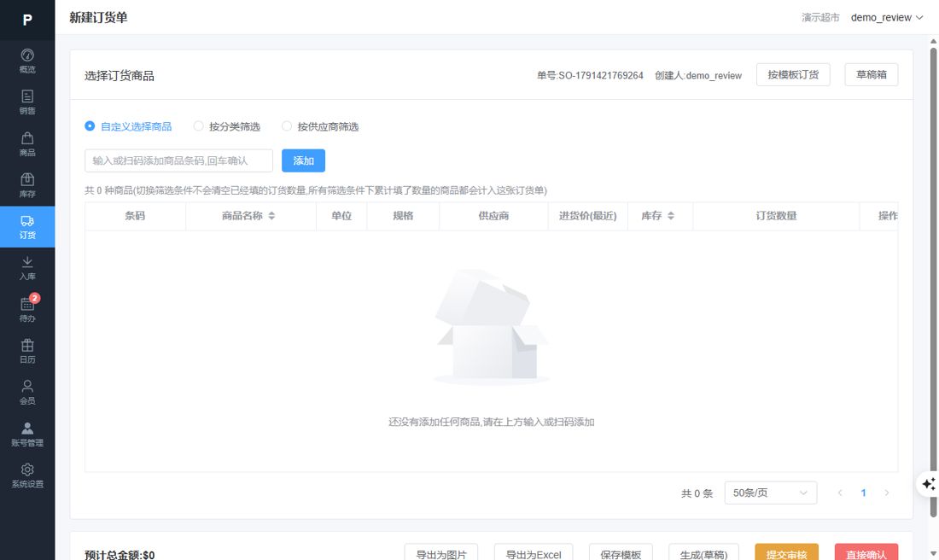Open the 日历 calendar sidebar icon
The height and width of the screenshot is (560, 939).
coord(27,351)
